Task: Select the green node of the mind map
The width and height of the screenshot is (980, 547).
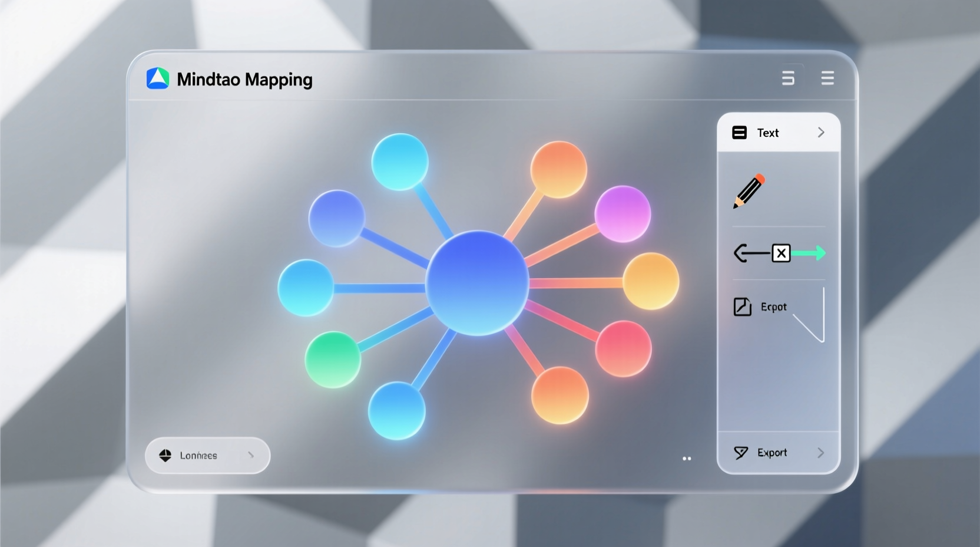Action: point(333,360)
